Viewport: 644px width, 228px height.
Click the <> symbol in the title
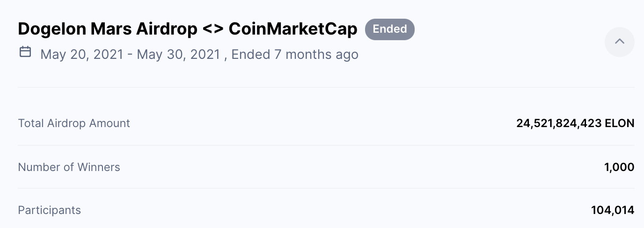tap(213, 29)
